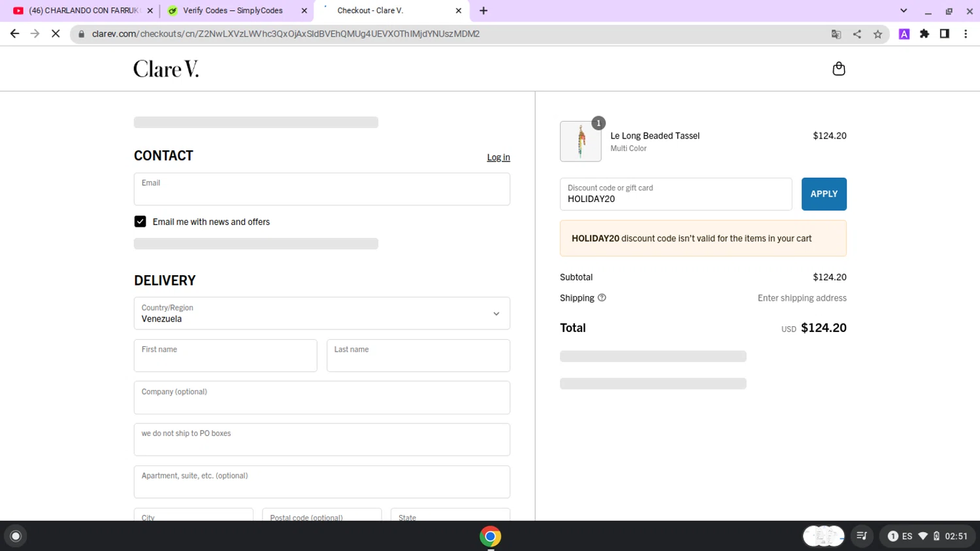Click the DELIVERY section heading
980x551 pixels.
165,280
